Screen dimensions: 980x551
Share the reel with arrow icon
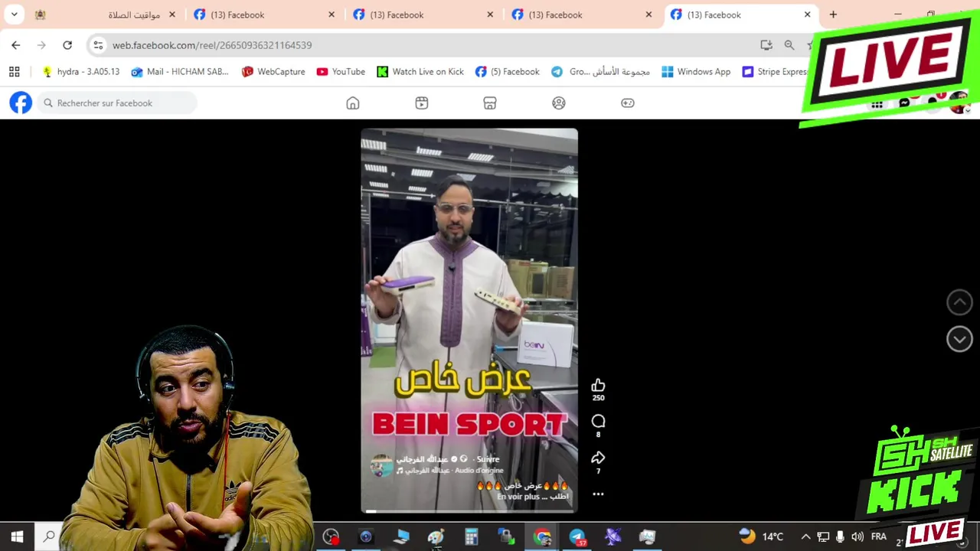click(x=598, y=458)
